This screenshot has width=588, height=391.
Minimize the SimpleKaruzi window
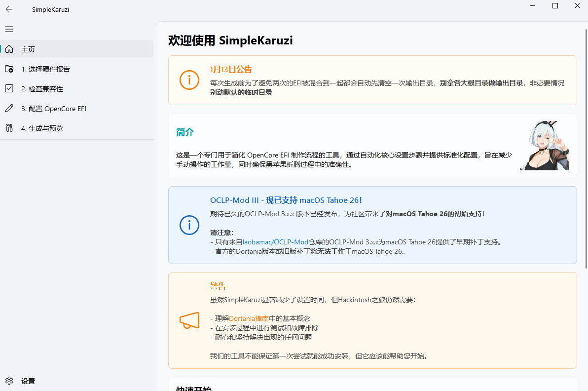tap(532, 5)
